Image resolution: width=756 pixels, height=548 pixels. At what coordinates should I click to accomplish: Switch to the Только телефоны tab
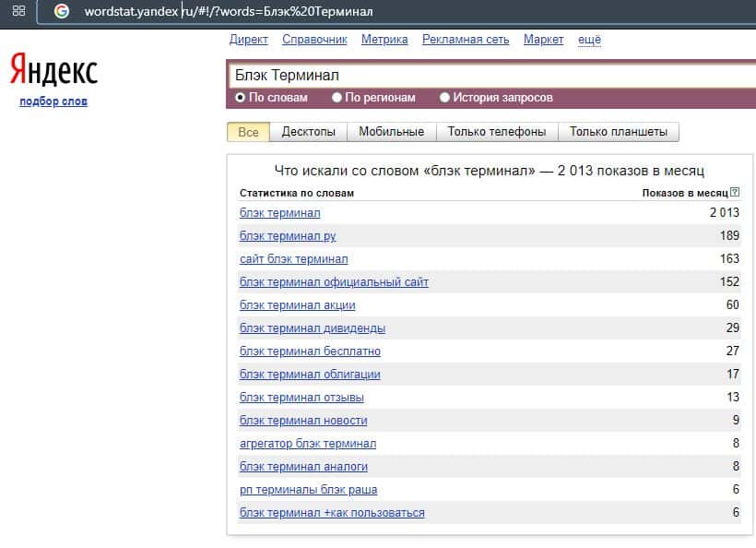(497, 132)
